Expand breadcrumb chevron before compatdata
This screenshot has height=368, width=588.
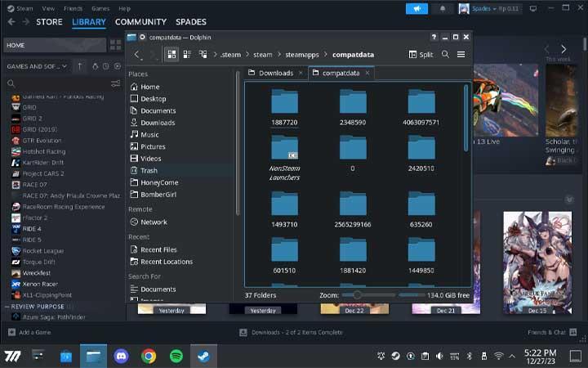[x=325, y=55]
